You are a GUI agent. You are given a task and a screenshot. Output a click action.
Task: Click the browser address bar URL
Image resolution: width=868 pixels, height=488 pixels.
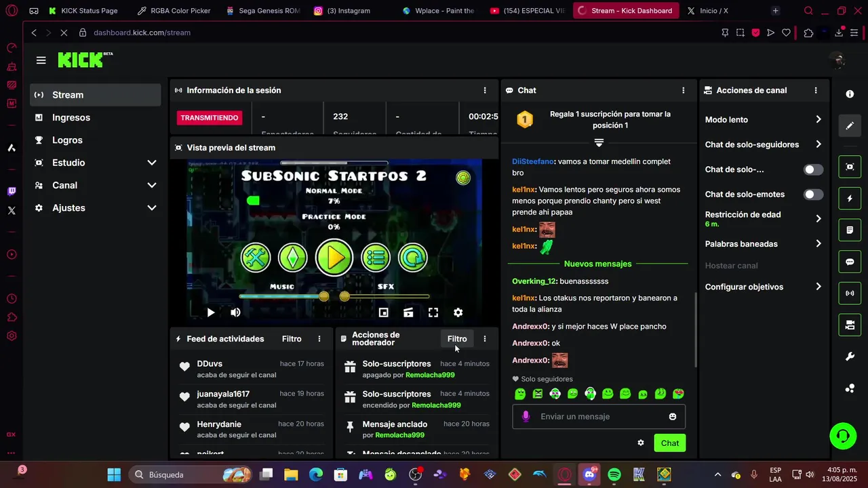(x=142, y=33)
